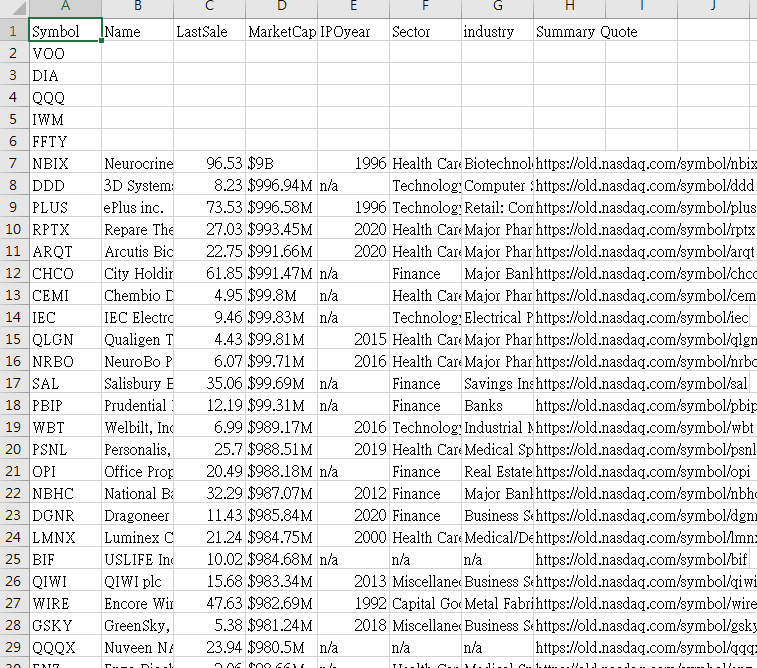Select the RPTX symbol cell

point(65,229)
